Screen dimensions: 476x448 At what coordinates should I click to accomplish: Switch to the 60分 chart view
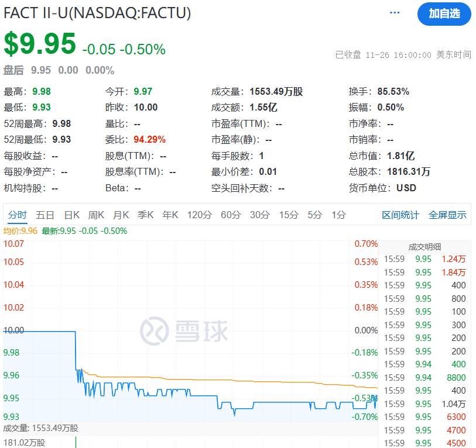click(230, 215)
